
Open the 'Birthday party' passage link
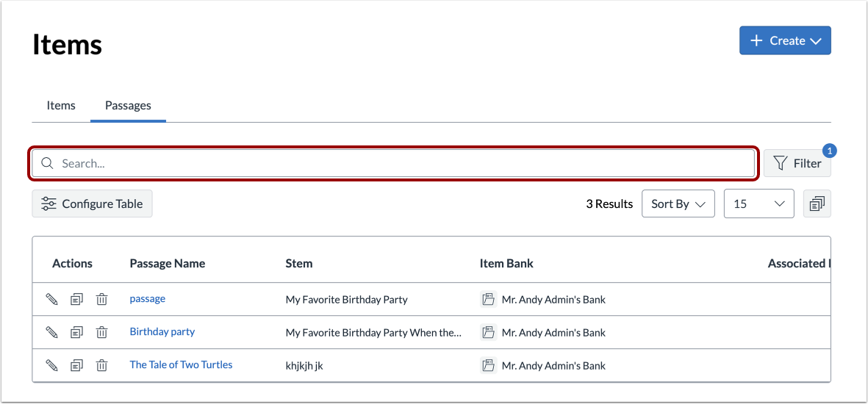162,332
